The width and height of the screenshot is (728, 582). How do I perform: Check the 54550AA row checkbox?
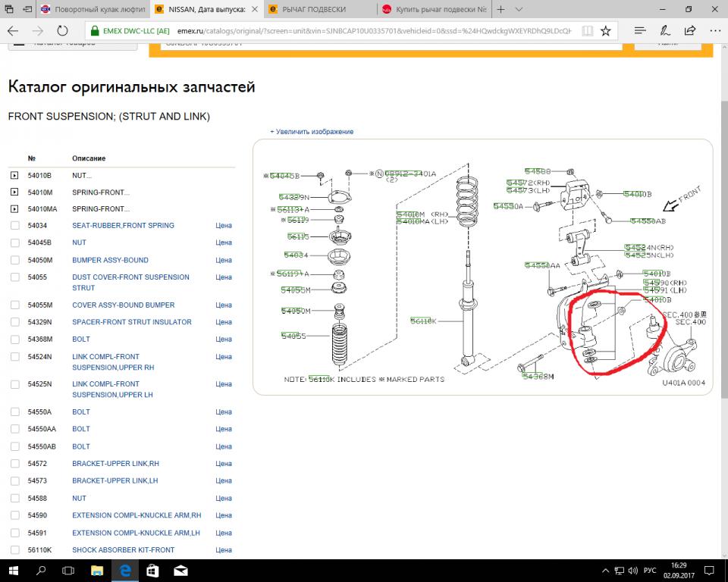pyautogui.click(x=15, y=429)
